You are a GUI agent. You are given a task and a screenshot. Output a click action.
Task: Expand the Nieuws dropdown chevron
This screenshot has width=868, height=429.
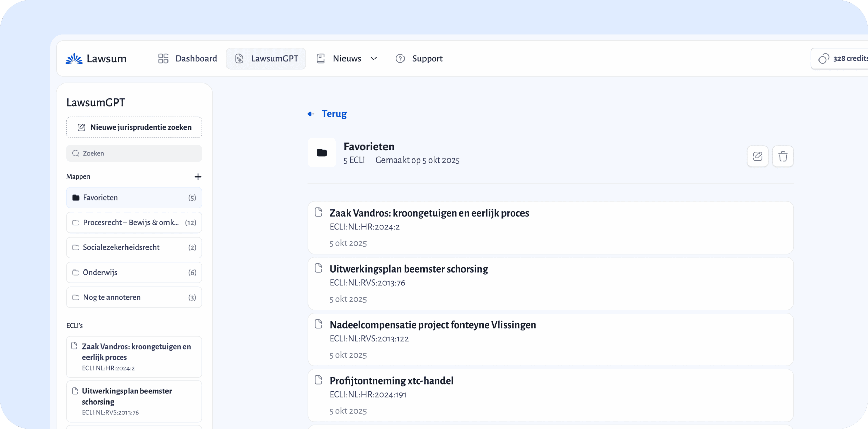coord(374,59)
